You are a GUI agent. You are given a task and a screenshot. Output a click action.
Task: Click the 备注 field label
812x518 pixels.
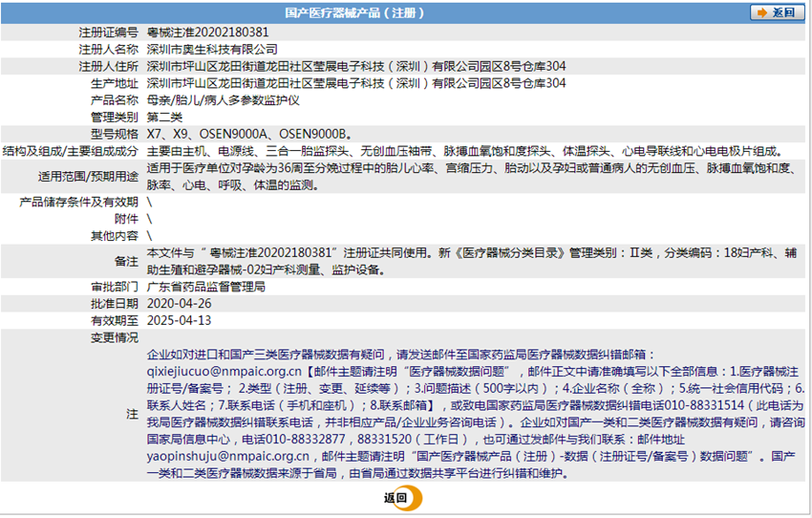pos(126,260)
